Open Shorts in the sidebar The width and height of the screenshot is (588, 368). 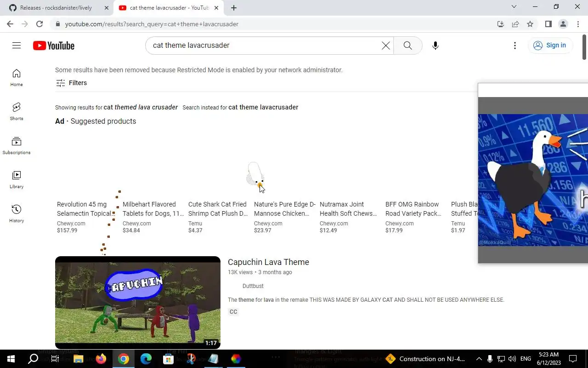pyautogui.click(x=17, y=111)
